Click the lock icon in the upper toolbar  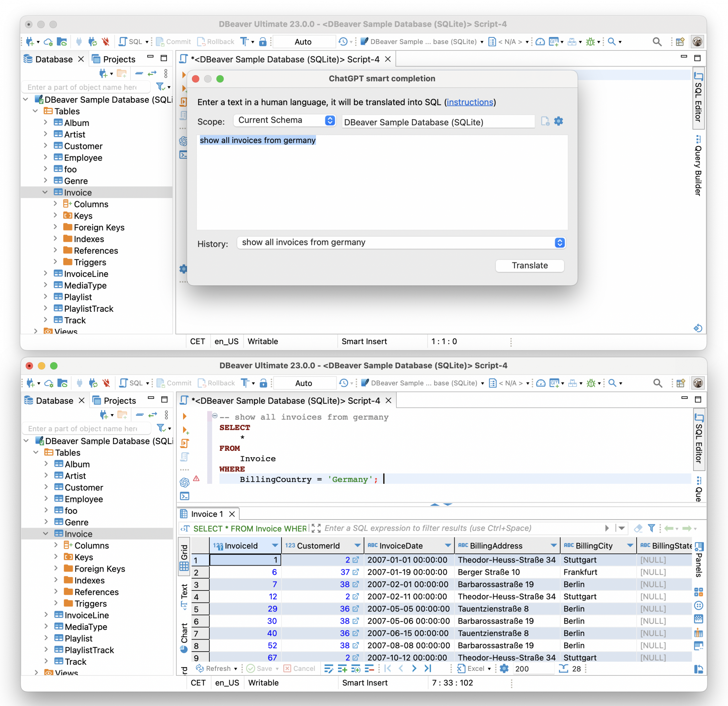pos(263,42)
